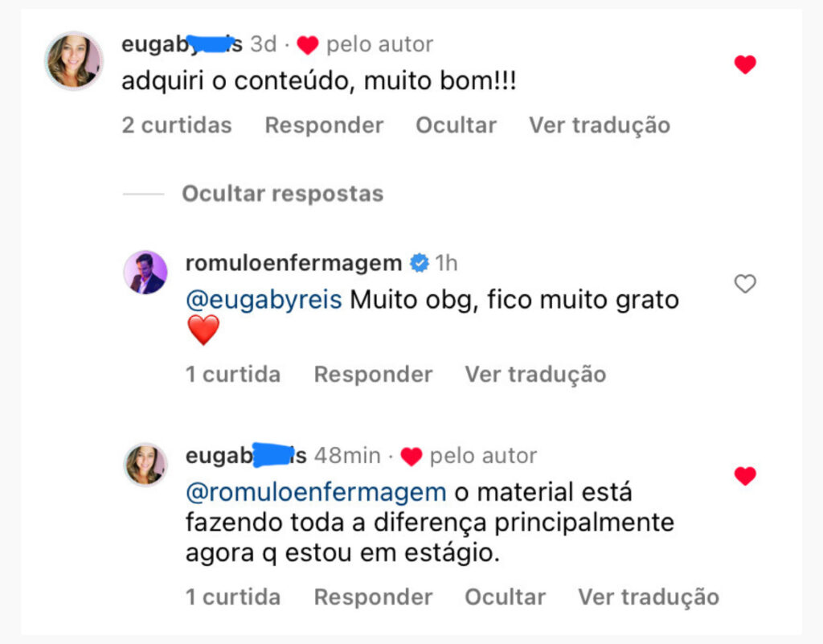Unlike the last reply about estágio
The width and height of the screenshot is (823, 644).
tap(746, 476)
